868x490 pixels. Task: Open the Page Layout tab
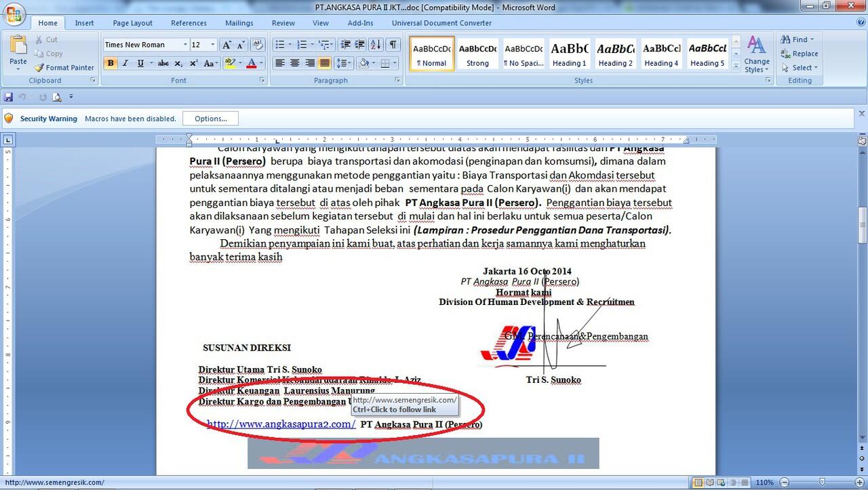point(132,23)
